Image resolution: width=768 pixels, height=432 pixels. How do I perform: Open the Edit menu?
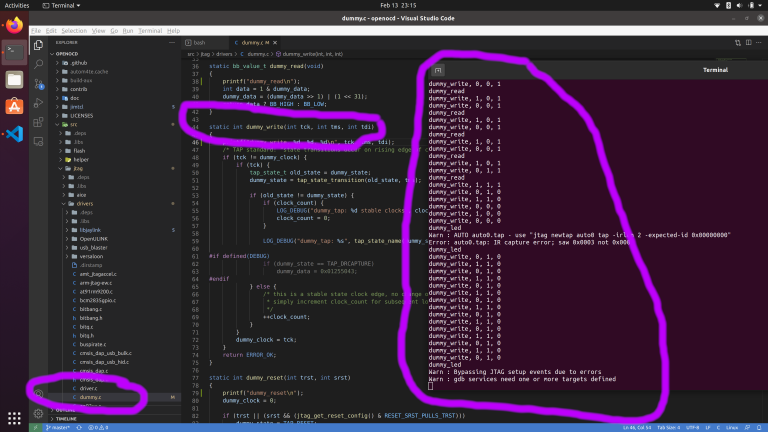[x=51, y=30]
